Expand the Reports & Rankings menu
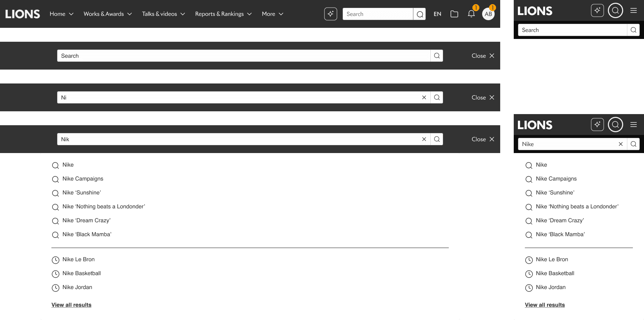Viewport: 644px width, 320px height. 223,14
